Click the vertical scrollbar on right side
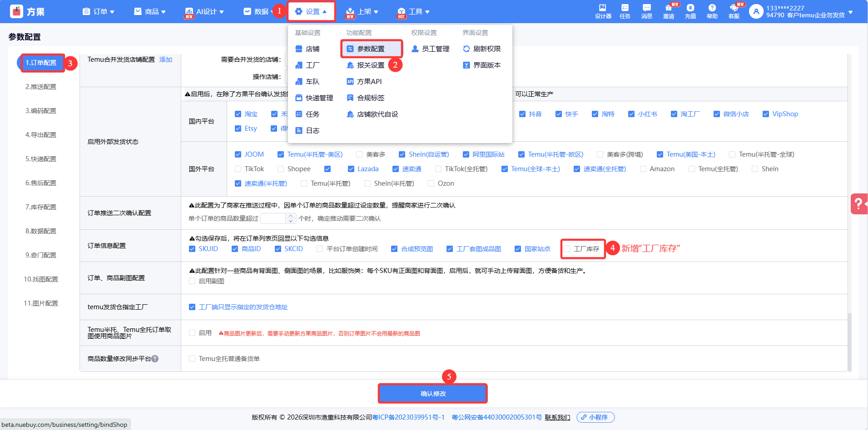This screenshot has height=430, width=868. point(849,341)
